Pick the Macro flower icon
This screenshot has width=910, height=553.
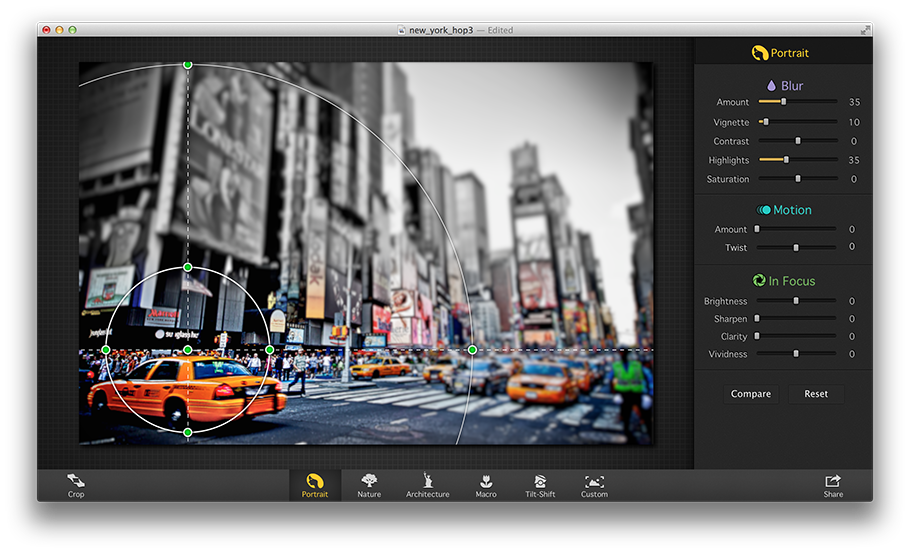[486, 482]
